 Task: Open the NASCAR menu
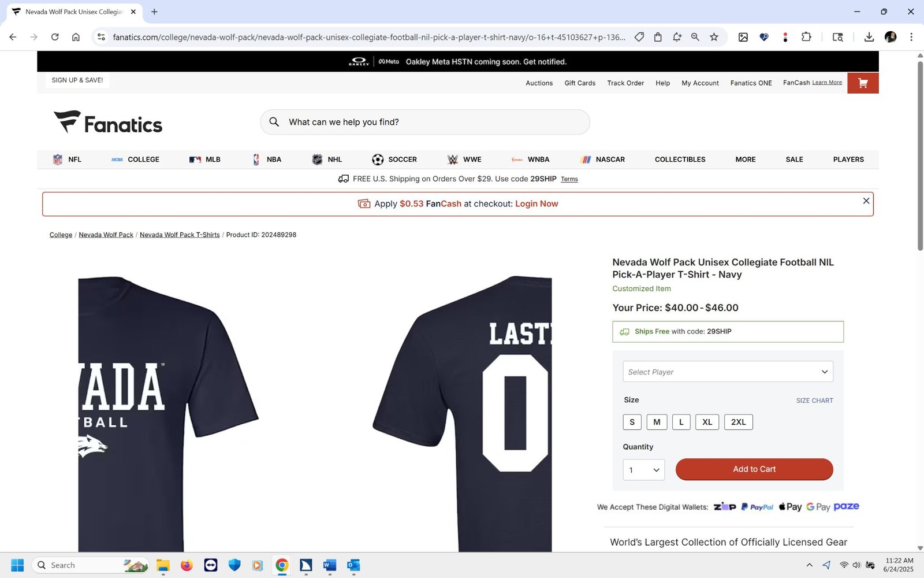603,160
